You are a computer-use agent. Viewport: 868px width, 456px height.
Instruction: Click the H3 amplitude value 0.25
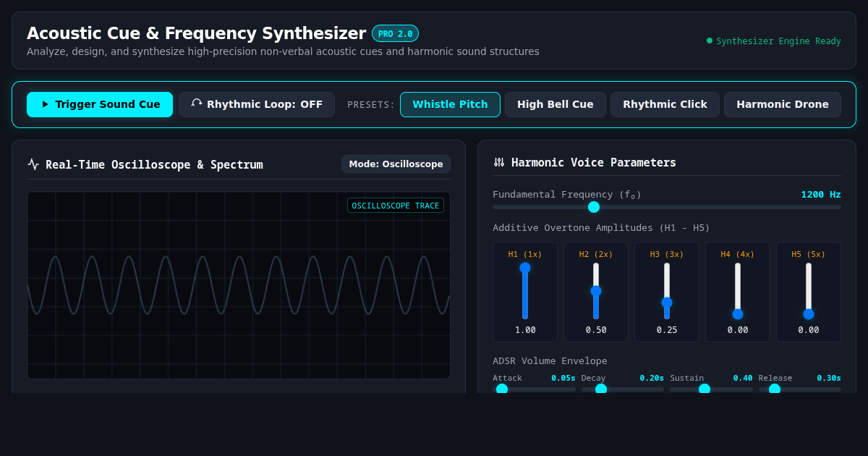(x=667, y=330)
